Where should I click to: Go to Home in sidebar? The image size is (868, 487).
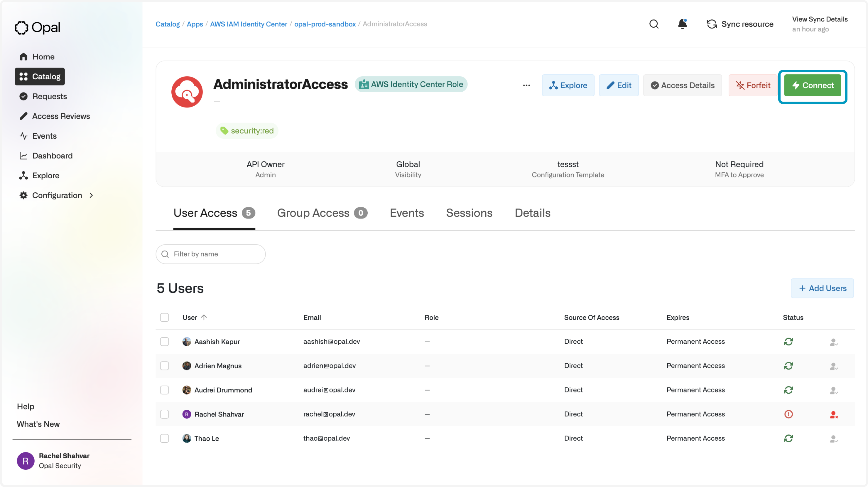click(x=37, y=57)
